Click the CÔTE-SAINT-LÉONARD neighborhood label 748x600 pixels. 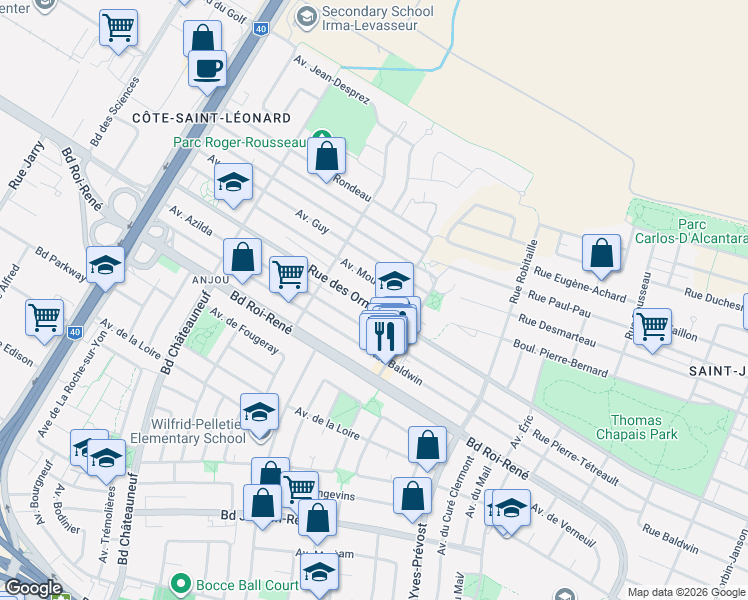click(x=211, y=118)
